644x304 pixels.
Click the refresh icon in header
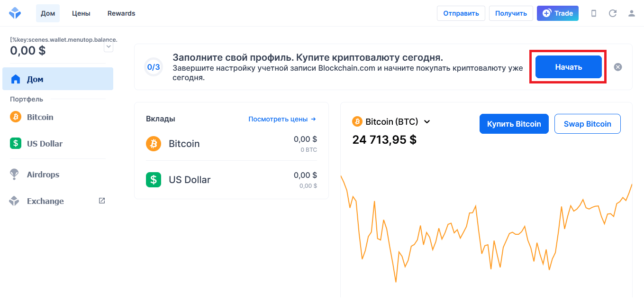pyautogui.click(x=613, y=13)
